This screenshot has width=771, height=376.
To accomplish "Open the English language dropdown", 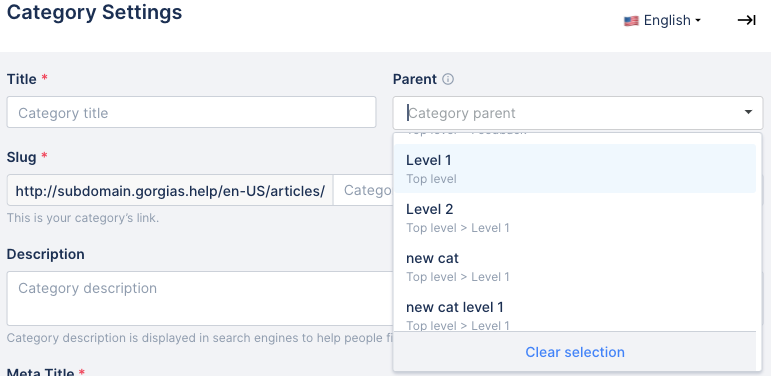I will (662, 21).
